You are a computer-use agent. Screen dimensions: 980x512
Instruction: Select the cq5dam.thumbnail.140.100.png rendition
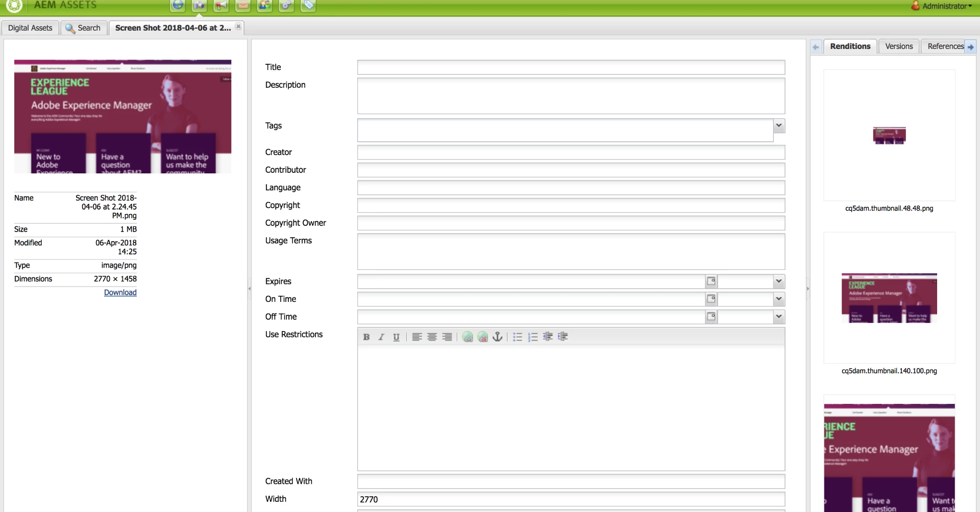coord(889,298)
